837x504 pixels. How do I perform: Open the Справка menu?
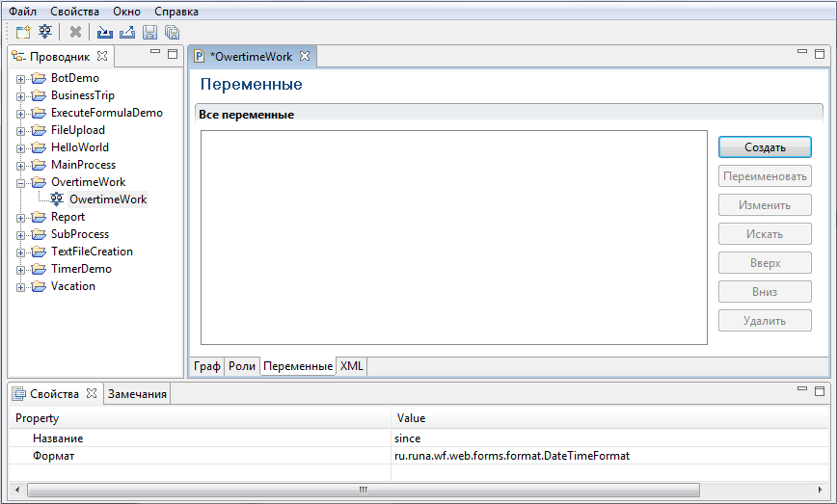tap(176, 12)
